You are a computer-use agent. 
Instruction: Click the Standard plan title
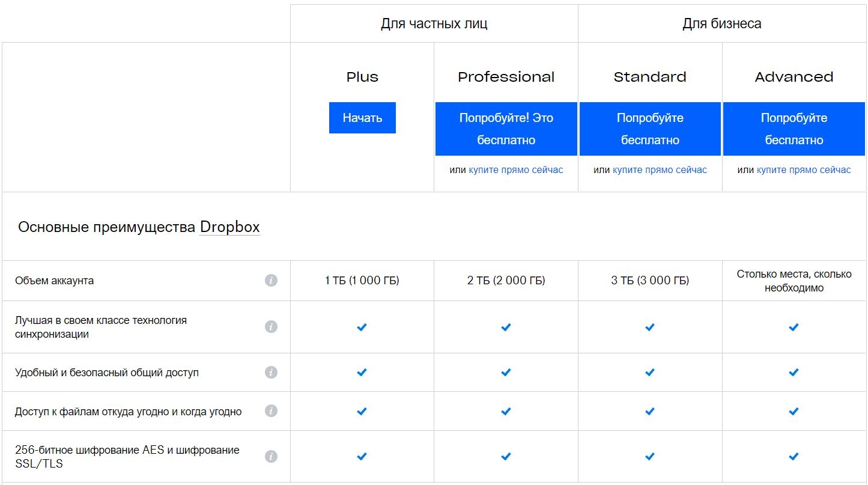click(x=650, y=77)
